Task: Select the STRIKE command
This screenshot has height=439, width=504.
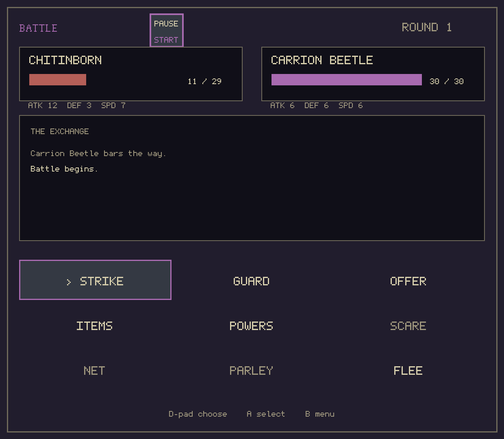Action: (x=95, y=280)
